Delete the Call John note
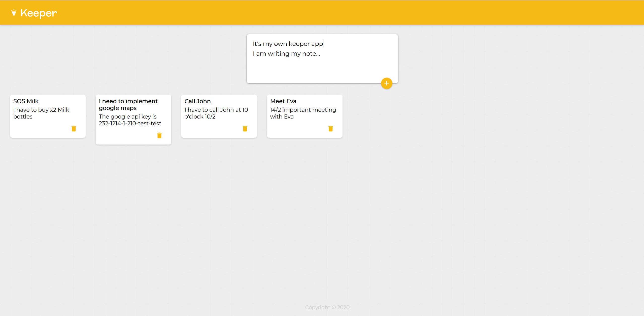Screen dimensions: 644x316 [245, 129]
